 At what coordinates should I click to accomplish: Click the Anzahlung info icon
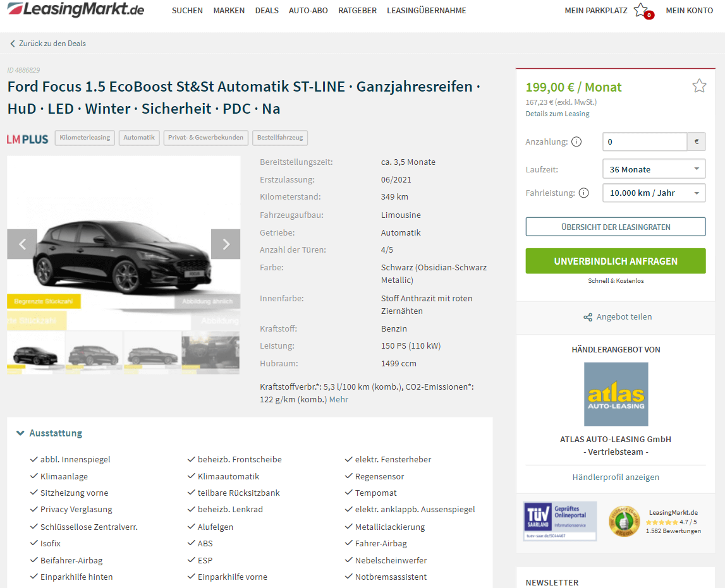pos(576,142)
